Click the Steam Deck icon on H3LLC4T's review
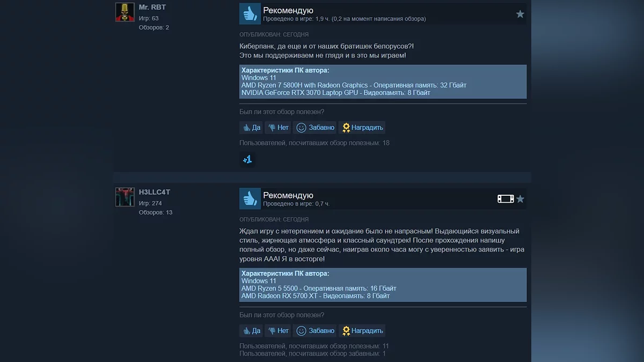Image resolution: width=644 pixels, height=362 pixels. point(506,199)
